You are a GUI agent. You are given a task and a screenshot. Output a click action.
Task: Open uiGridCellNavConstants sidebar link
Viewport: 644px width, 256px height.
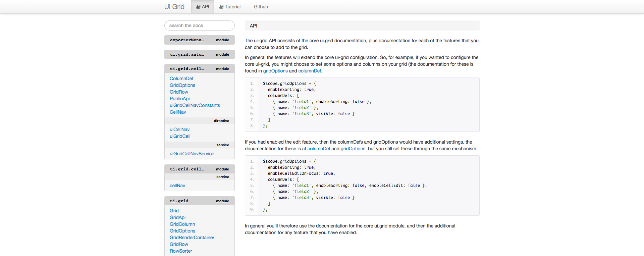(195, 105)
